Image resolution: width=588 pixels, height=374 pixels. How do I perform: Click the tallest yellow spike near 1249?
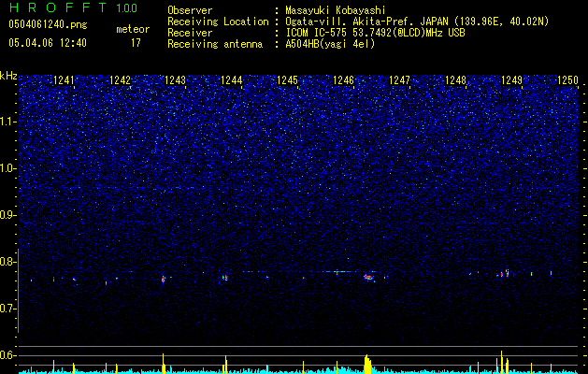click(x=501, y=362)
